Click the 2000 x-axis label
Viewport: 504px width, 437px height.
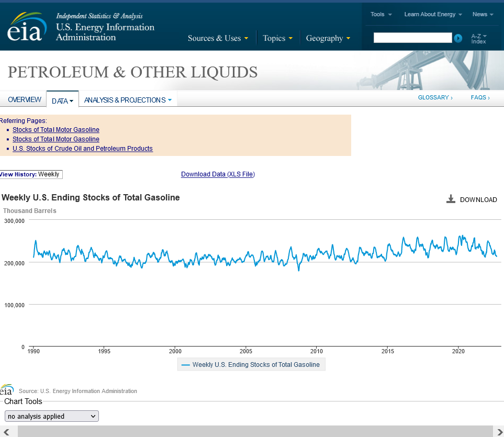coord(175,351)
